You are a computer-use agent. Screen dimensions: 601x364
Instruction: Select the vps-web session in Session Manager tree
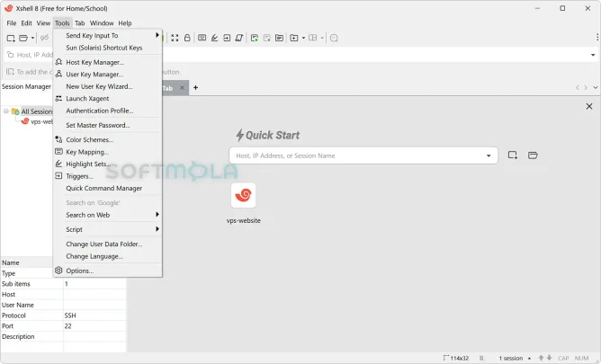click(x=37, y=121)
